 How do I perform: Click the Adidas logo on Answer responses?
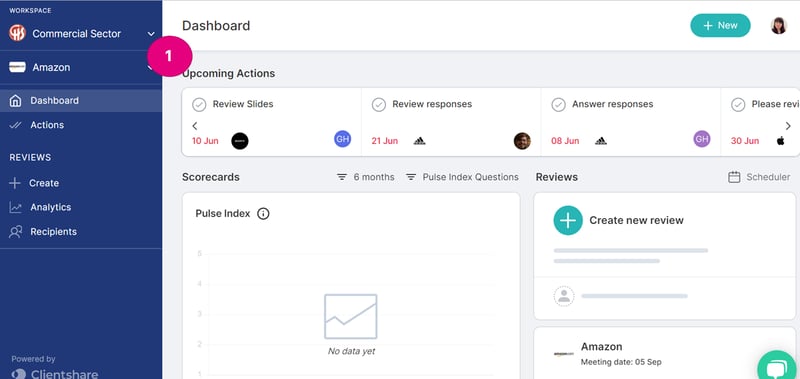coord(601,141)
